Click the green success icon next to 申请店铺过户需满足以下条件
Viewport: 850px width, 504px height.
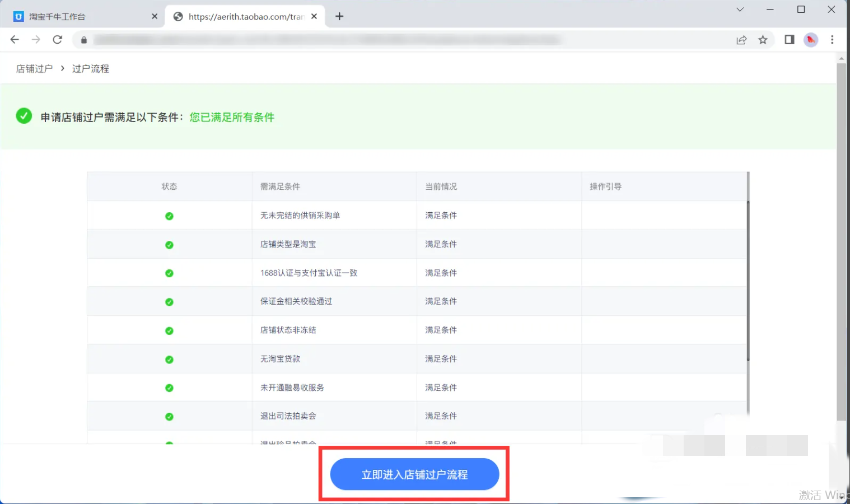(24, 116)
